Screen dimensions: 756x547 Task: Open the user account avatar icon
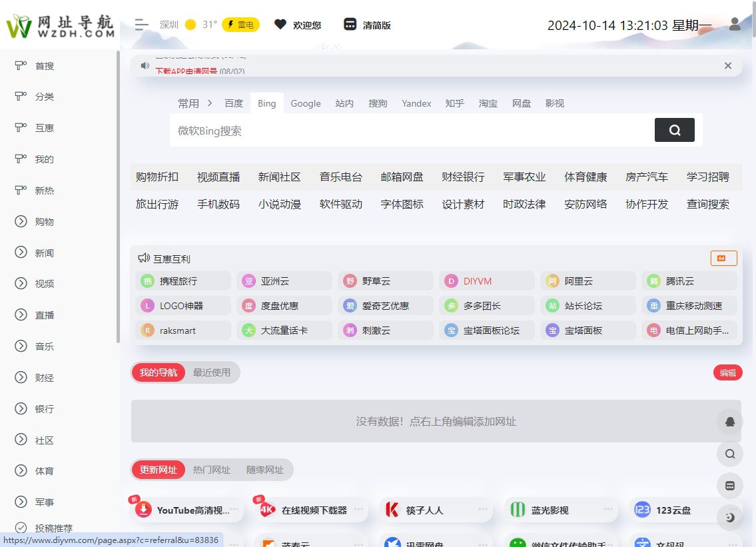pos(734,24)
